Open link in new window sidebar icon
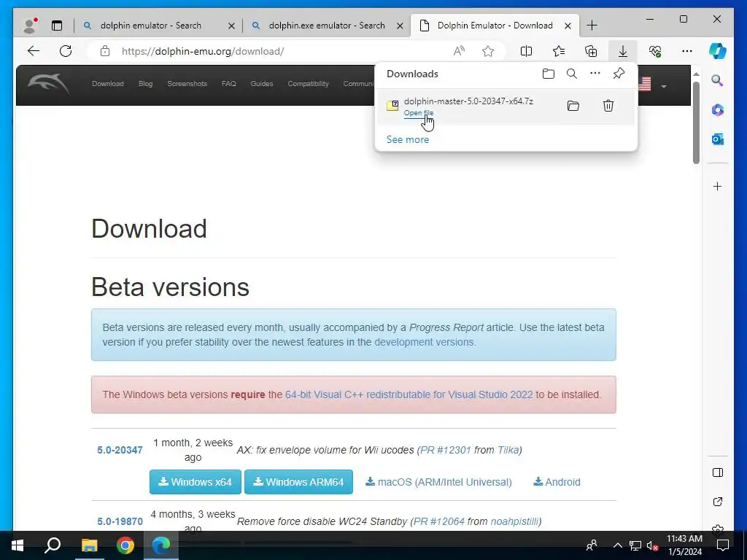This screenshot has width=747, height=560. point(718,502)
